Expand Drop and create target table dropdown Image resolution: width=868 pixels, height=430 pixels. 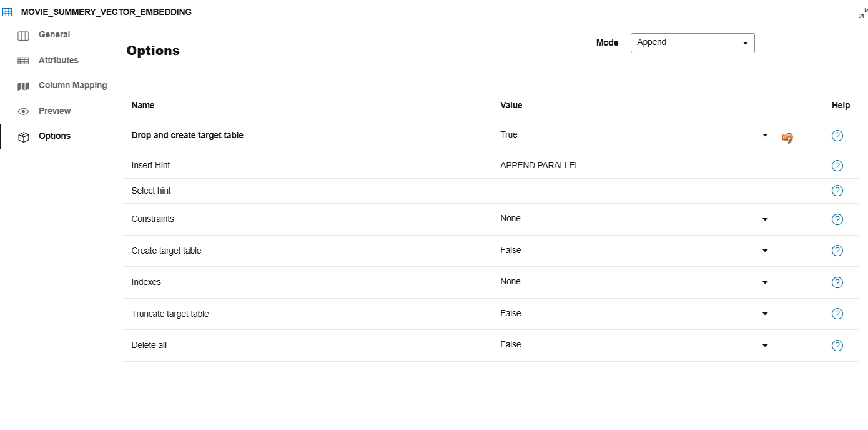tap(765, 135)
